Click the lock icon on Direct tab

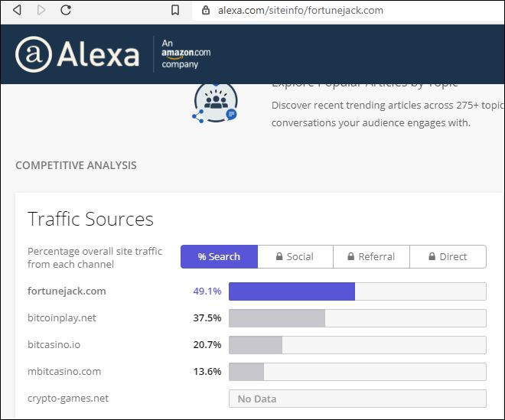coord(432,256)
